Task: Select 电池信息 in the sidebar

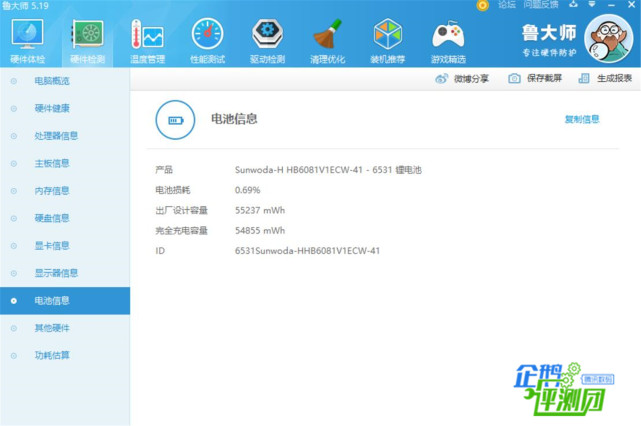Action: (x=65, y=301)
